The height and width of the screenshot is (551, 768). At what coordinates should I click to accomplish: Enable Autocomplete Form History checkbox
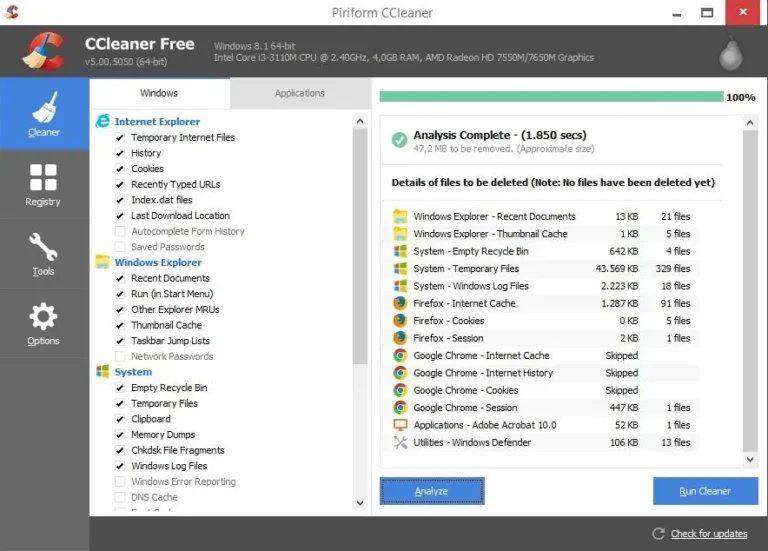120,231
